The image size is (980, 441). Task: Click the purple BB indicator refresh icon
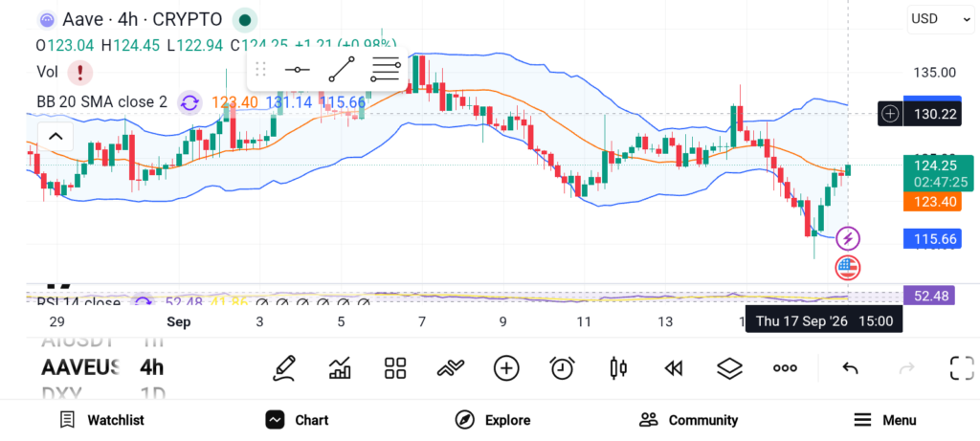click(x=189, y=102)
